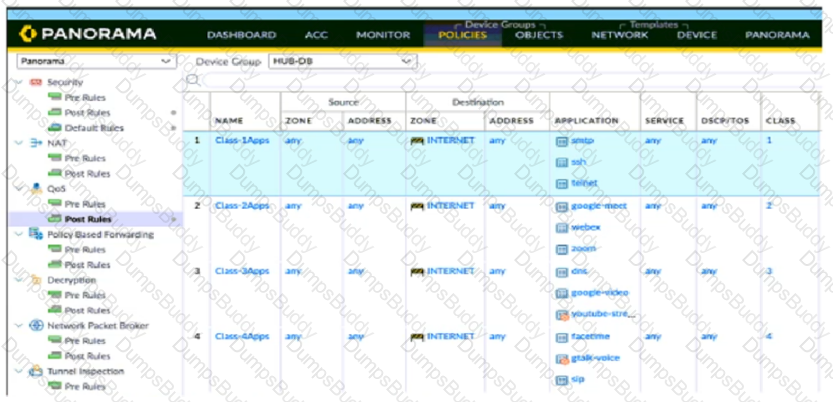Screen dimensions: 833x402
Task: Click the search magnifier icon
Action: [x=193, y=80]
